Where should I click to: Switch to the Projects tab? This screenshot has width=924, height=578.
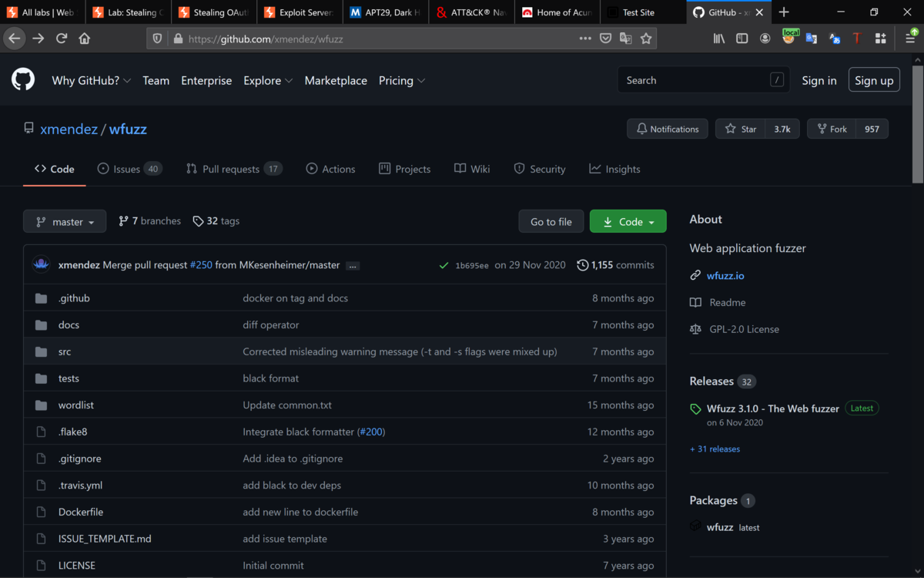coord(404,169)
